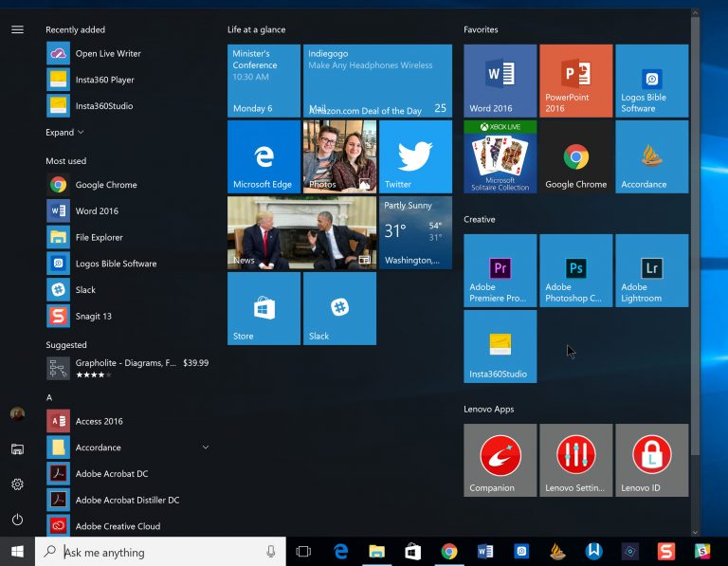Open Adobe Acrobat DC in app list

point(128,474)
